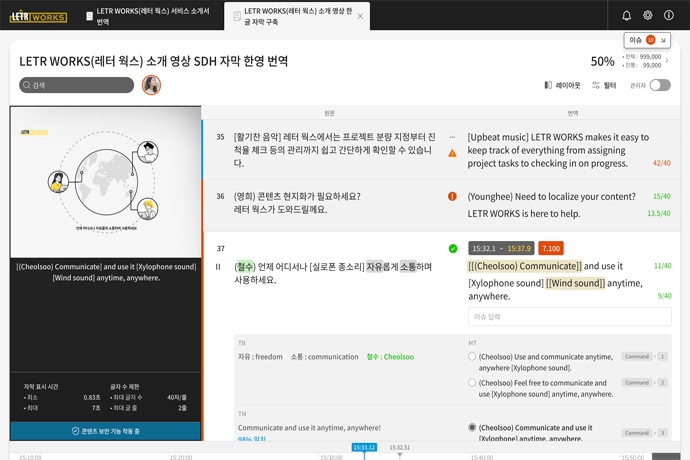Click the highlighted [[(Cheolsoo) Communicate]] tag
690x460 pixels.
(x=524, y=266)
